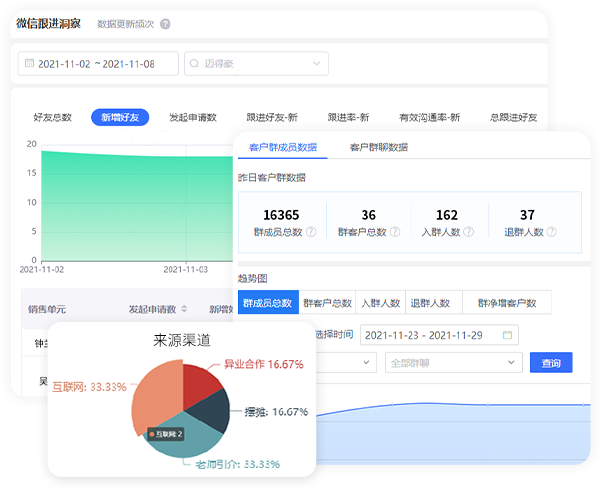This screenshot has width=601, height=490.
Task: Switch to 客户群聊数据 tab
Action: [x=378, y=147]
